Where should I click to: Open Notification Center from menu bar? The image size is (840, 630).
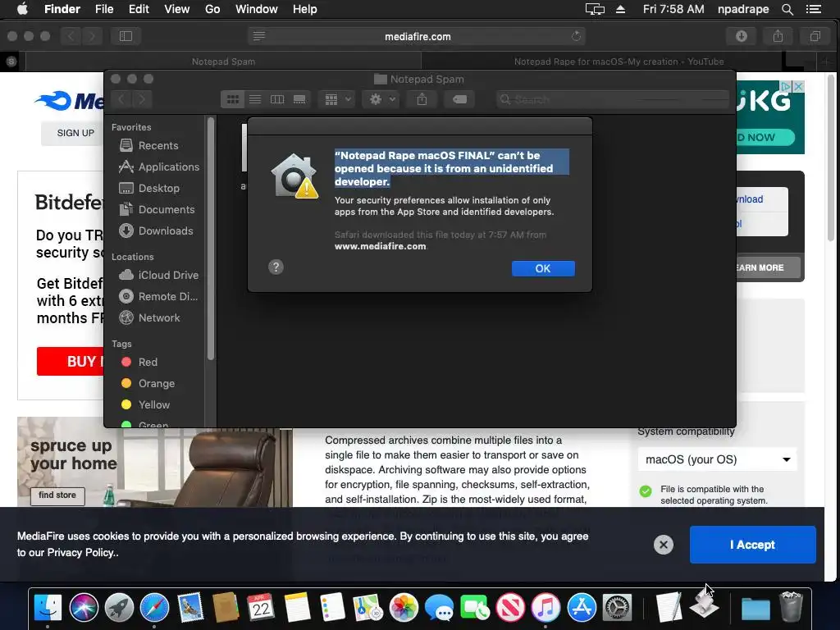[x=814, y=9]
